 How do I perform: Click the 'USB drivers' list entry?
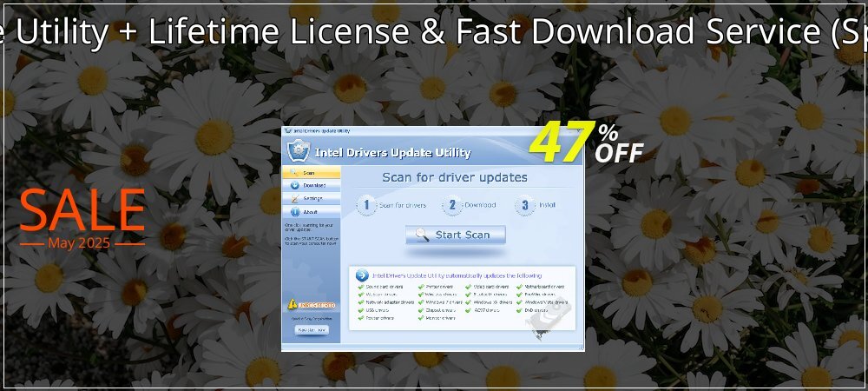tap(373, 310)
